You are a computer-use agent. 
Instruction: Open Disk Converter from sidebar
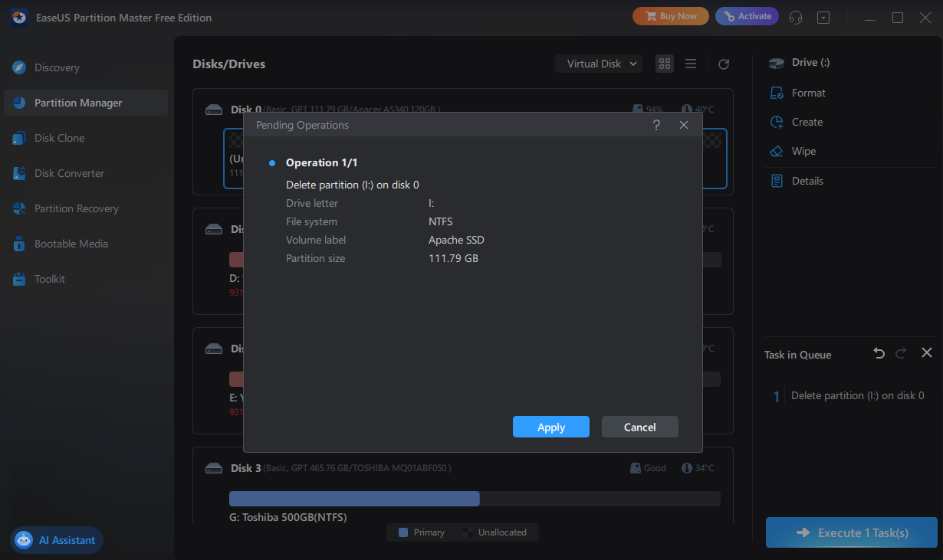pyautogui.click(x=86, y=173)
